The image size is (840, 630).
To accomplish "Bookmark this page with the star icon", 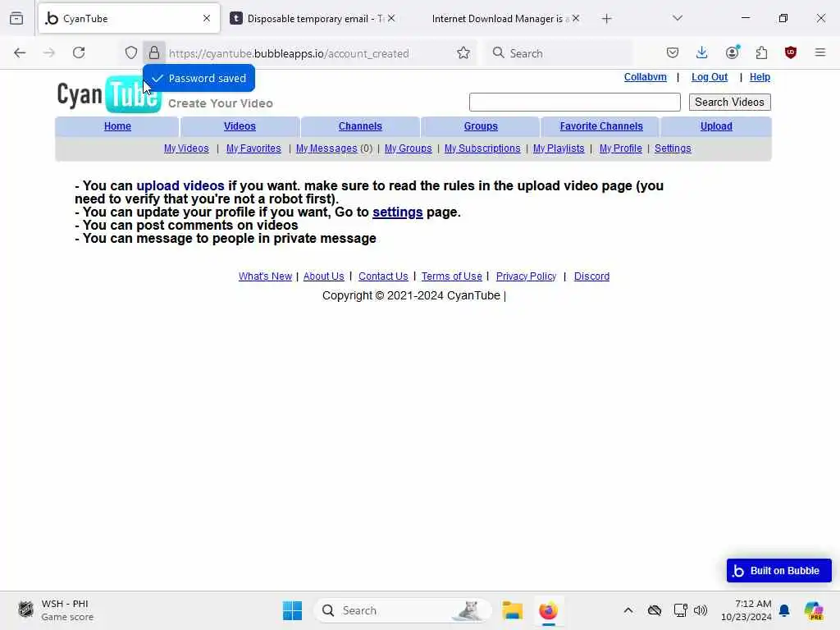I will tap(463, 52).
